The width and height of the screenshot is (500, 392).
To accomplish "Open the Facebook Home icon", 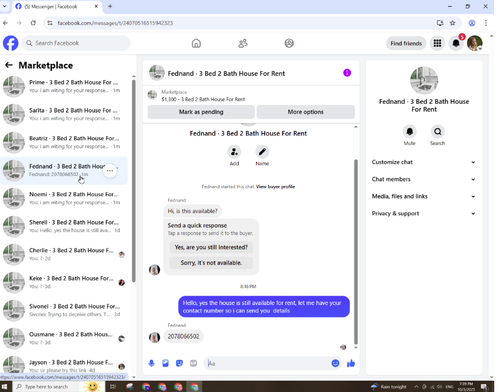I will click(x=196, y=43).
